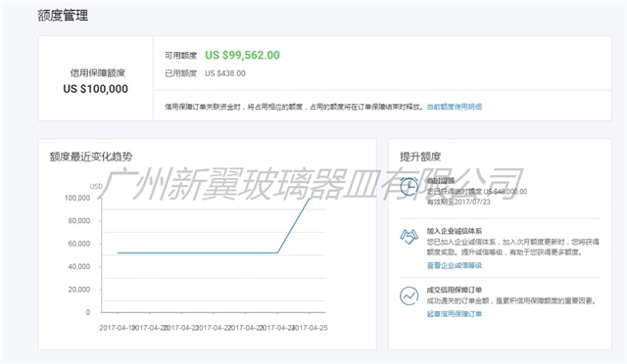This screenshot has width=627, height=364.
Task: Click the 0 y-axis label
Action: point(88,312)
